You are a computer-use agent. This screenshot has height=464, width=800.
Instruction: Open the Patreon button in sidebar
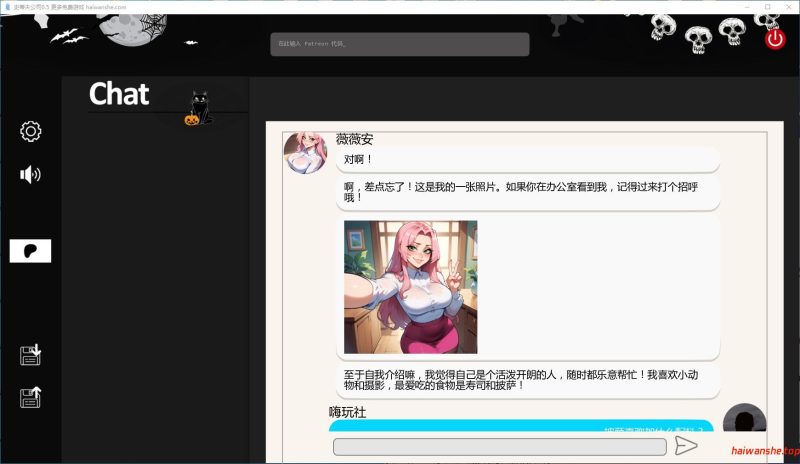(x=30, y=251)
